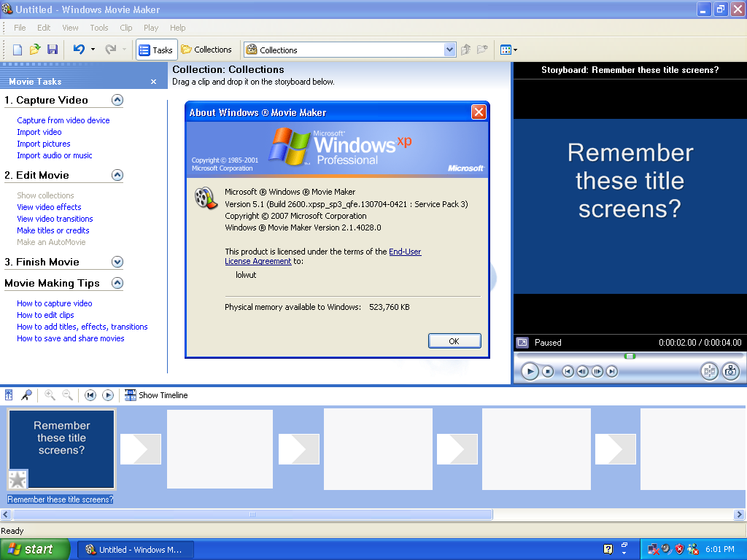Click the Previous Frame button
Viewport: 747px width, 560px height.
pyautogui.click(x=582, y=371)
